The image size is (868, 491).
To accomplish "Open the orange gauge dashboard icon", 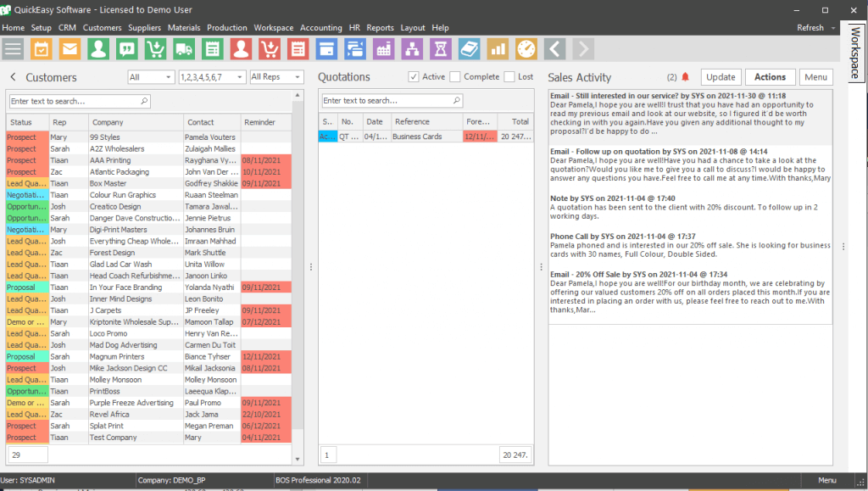I will click(526, 49).
